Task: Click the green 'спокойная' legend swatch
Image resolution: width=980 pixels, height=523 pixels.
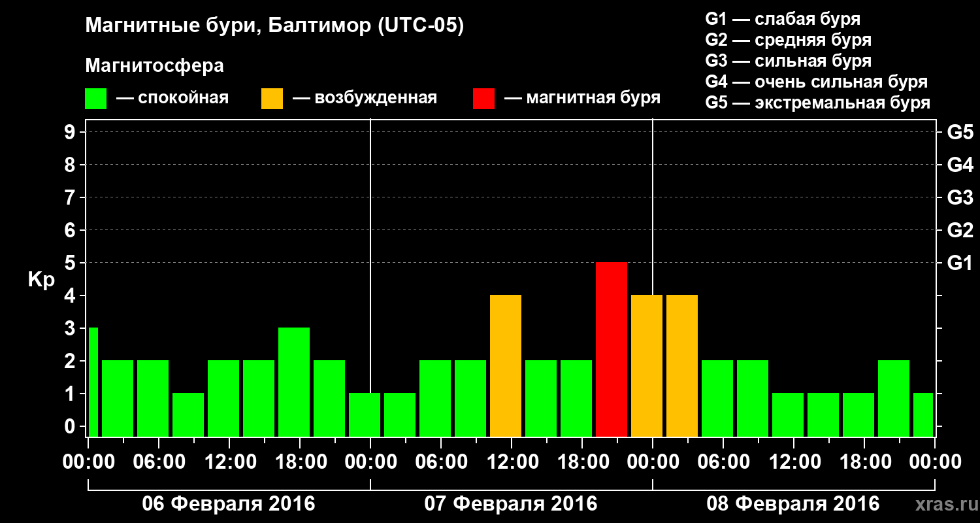Action: click(x=95, y=99)
